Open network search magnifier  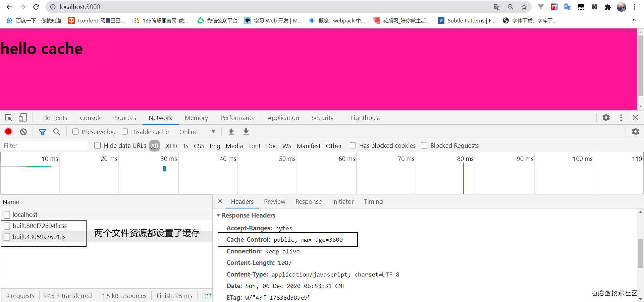pyautogui.click(x=57, y=132)
